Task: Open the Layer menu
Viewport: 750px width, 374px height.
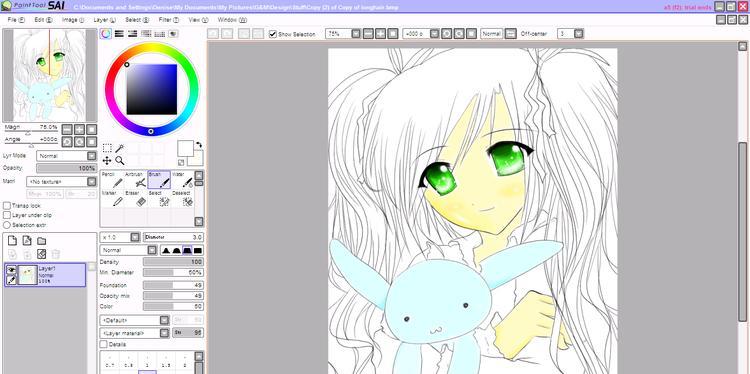Action: tap(104, 20)
